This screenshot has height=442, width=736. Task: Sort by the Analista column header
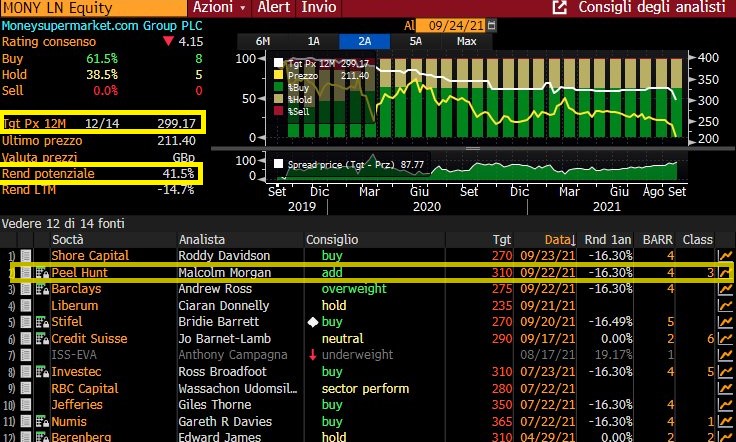pyautogui.click(x=202, y=240)
